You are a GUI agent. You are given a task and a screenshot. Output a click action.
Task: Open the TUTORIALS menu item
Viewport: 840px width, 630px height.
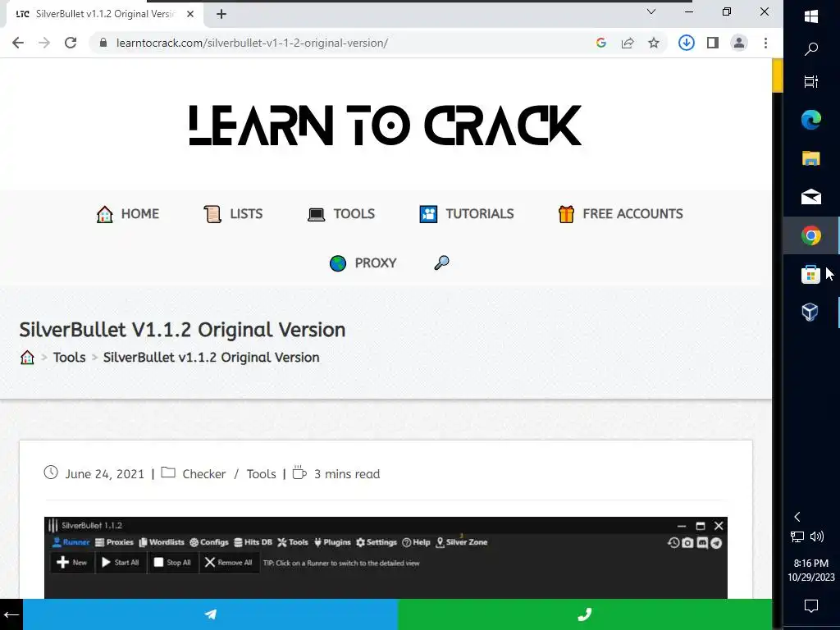click(x=467, y=214)
